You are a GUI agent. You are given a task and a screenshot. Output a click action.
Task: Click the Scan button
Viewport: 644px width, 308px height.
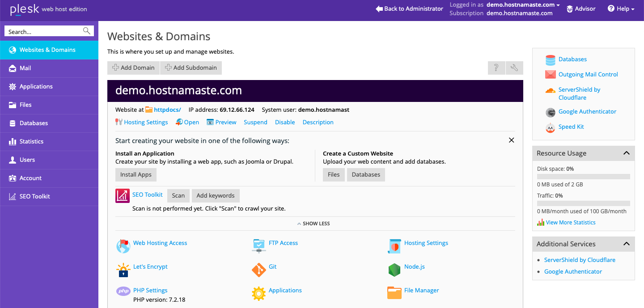click(178, 196)
